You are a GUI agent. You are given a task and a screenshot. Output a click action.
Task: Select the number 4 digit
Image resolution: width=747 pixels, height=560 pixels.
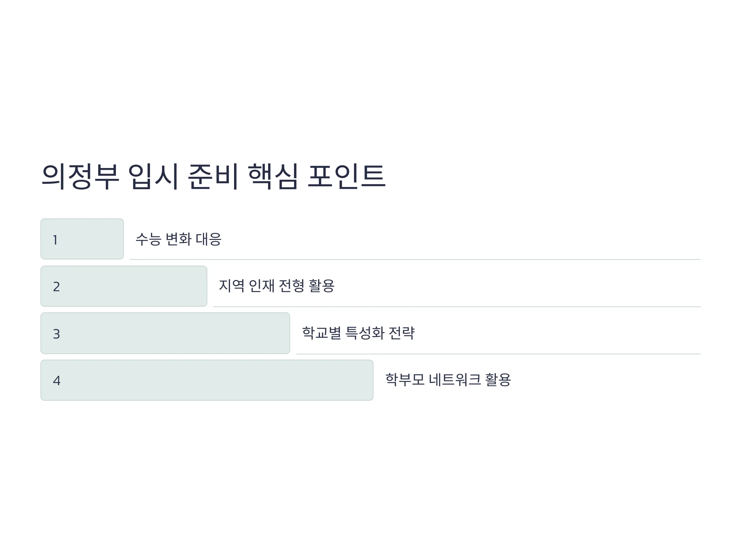(x=57, y=380)
